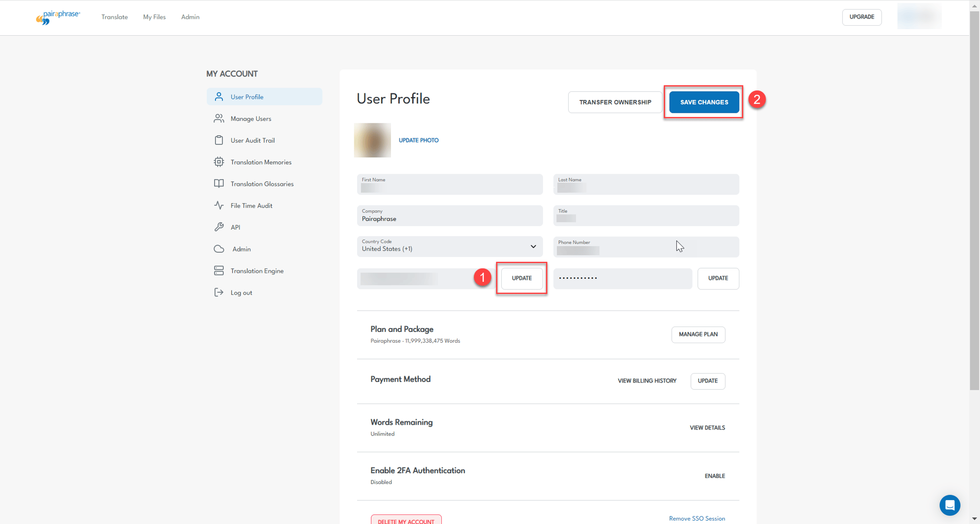Click UPDATE button under Payment Method
The height and width of the screenshot is (524, 980).
(x=708, y=381)
